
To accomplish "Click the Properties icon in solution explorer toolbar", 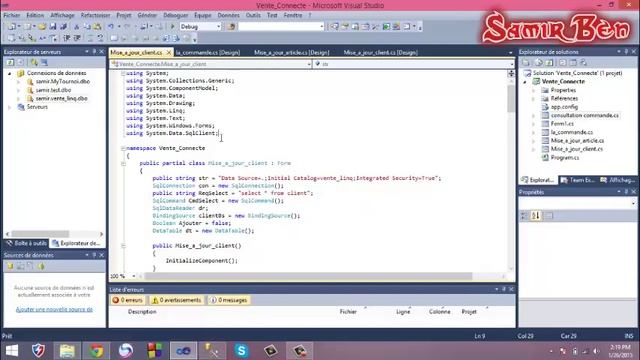I will pos(526,62).
